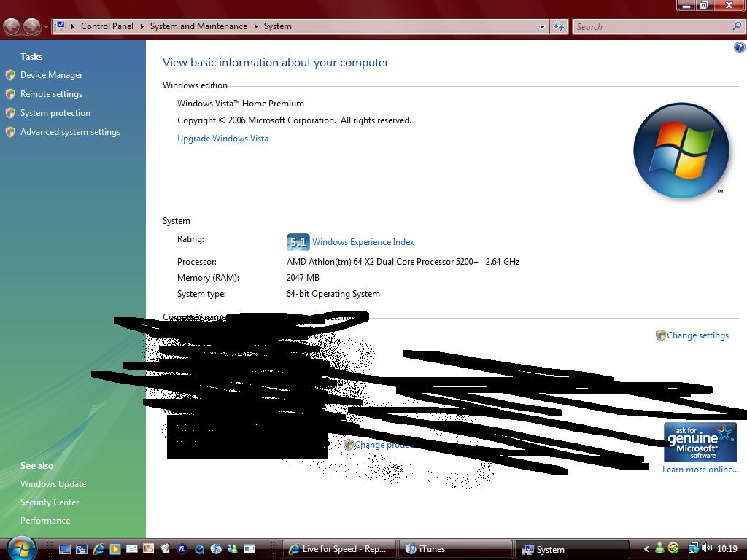Open the dark blue round 'n' icon

[182, 549]
